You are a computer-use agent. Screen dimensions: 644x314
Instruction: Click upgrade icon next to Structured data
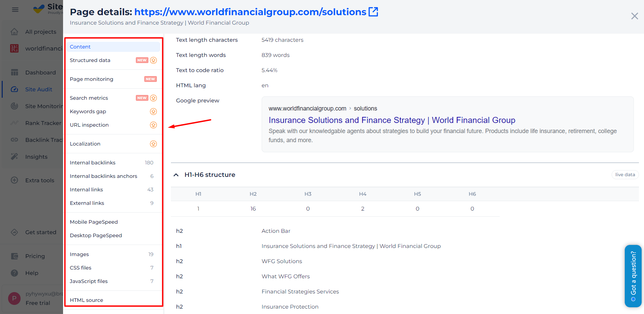click(153, 60)
